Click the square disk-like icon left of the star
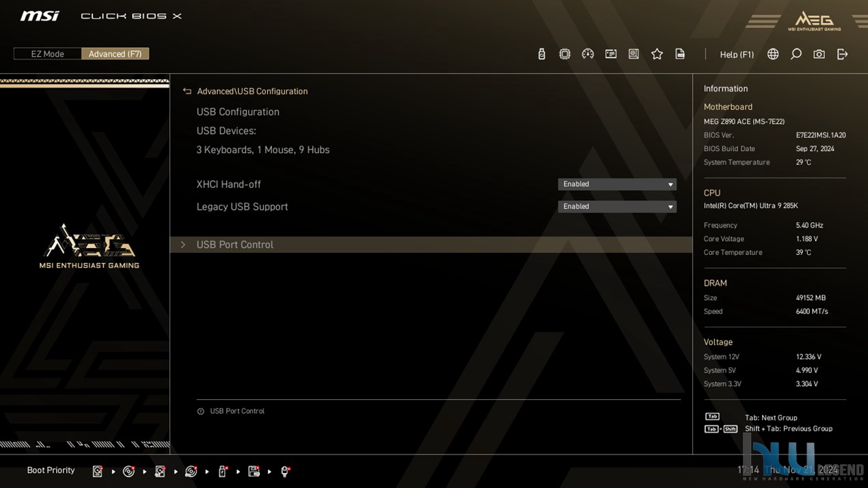 (634, 54)
